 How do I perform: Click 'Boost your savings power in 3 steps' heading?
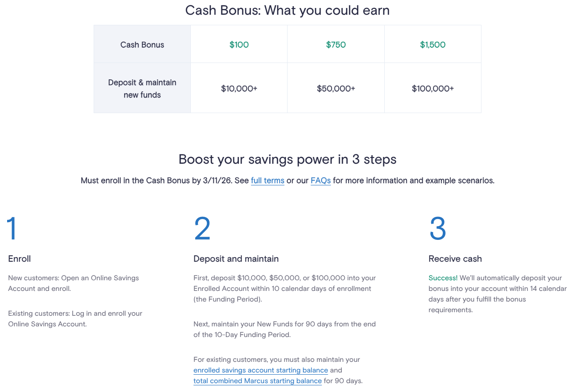click(287, 159)
